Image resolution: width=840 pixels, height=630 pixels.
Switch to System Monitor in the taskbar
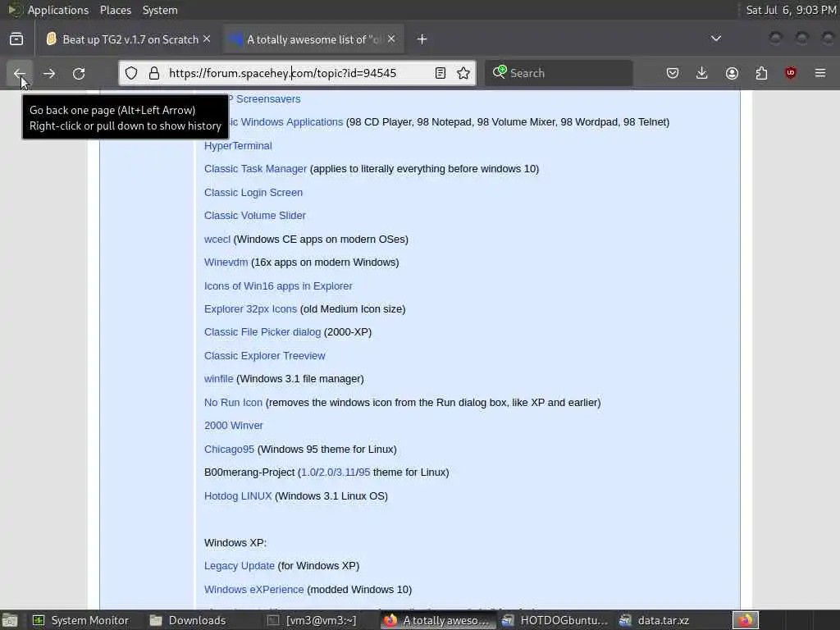click(x=81, y=620)
